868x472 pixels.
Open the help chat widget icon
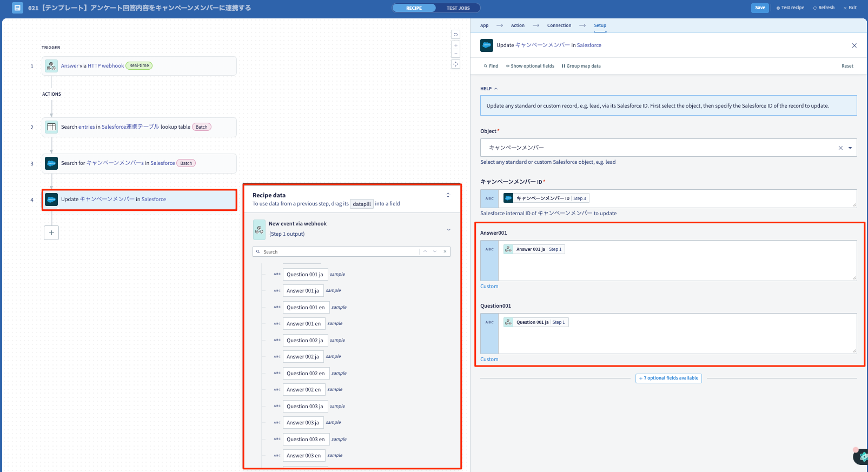[x=861, y=457]
